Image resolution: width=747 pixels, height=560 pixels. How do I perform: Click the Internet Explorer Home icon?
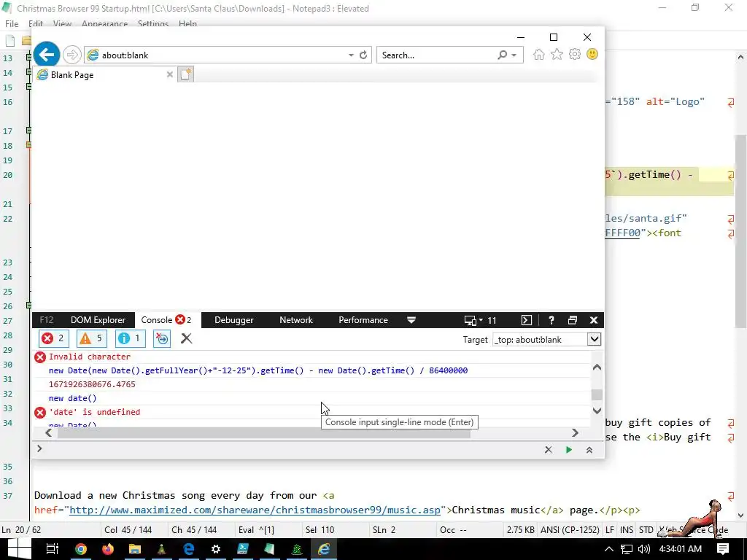[x=539, y=54]
